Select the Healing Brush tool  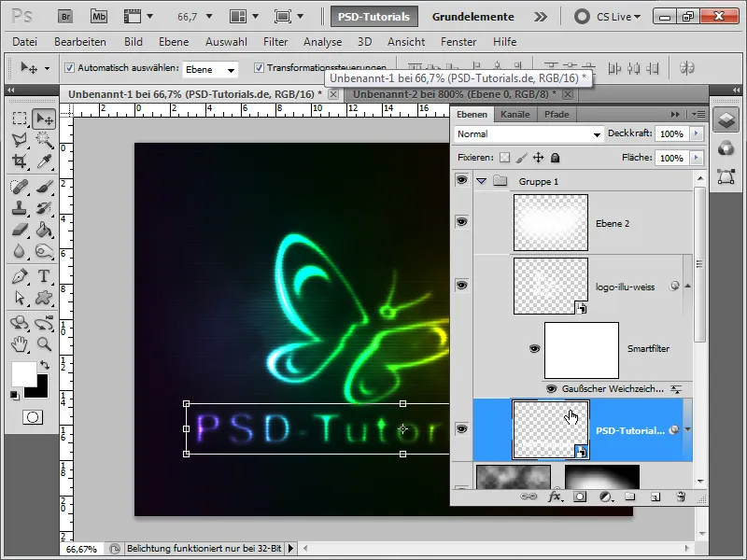(x=20, y=187)
